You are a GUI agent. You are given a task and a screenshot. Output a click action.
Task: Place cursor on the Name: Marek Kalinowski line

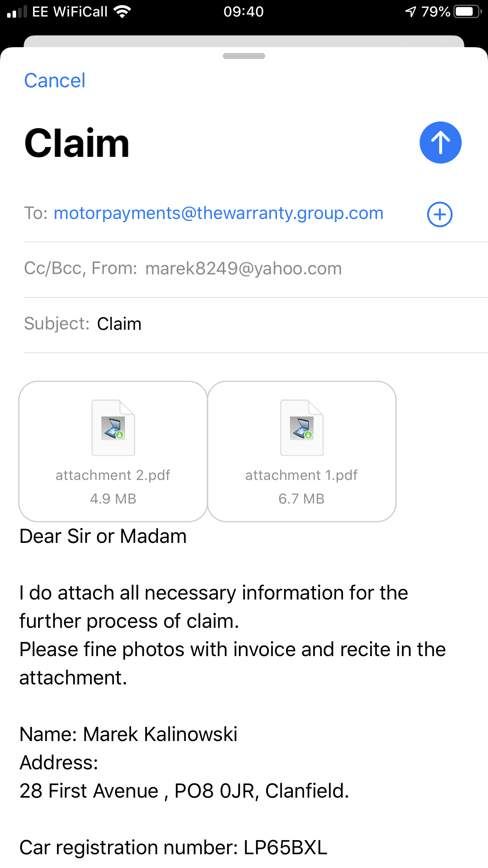128,734
